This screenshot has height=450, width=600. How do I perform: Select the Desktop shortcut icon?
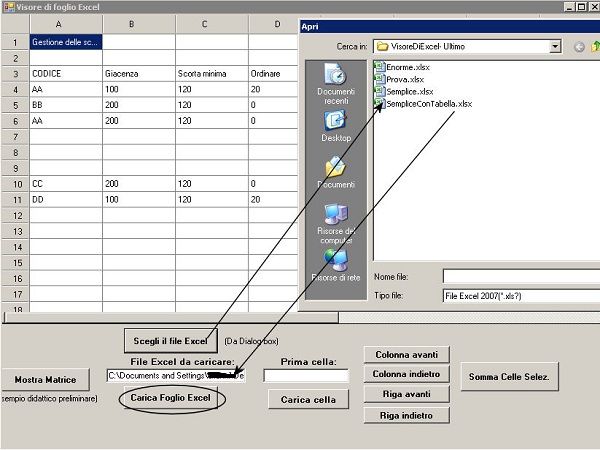pyautogui.click(x=336, y=125)
